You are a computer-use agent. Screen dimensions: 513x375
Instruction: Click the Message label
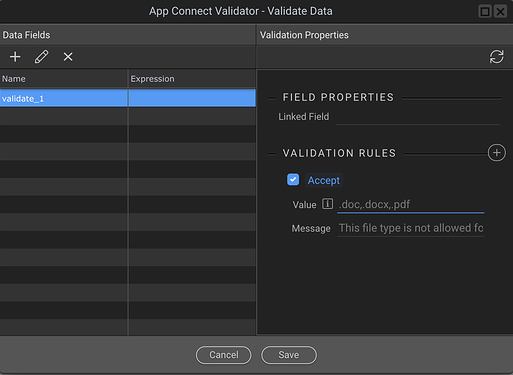click(x=311, y=228)
